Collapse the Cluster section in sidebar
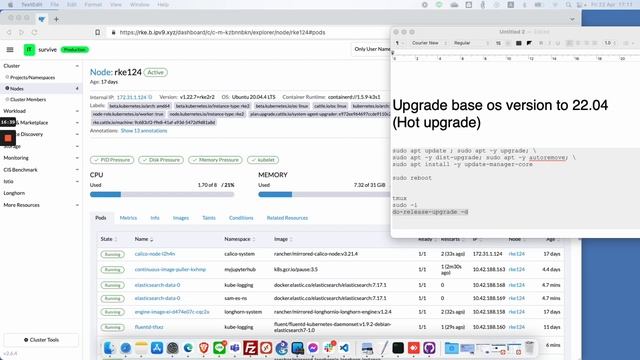This screenshot has height=360, width=640. [77, 66]
